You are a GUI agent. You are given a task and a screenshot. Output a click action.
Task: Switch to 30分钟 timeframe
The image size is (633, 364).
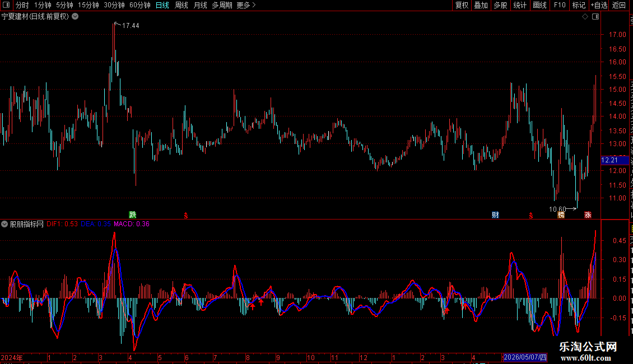[x=114, y=5]
